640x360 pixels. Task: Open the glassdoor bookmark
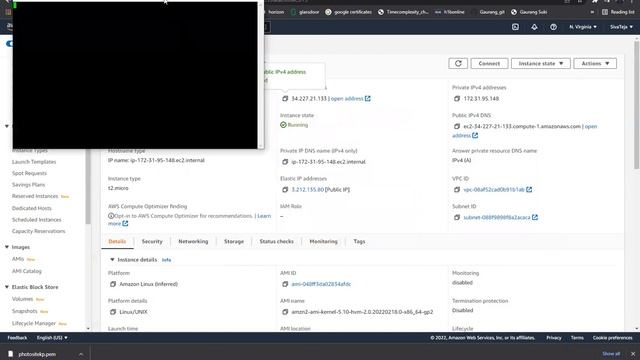(305, 12)
